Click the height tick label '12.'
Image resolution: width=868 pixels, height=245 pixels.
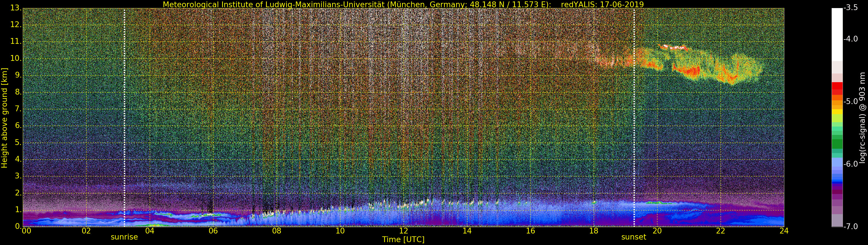[x=16, y=24]
